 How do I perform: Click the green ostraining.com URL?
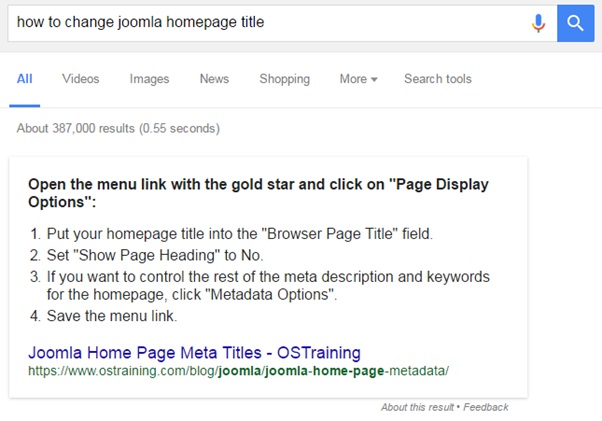click(238, 371)
